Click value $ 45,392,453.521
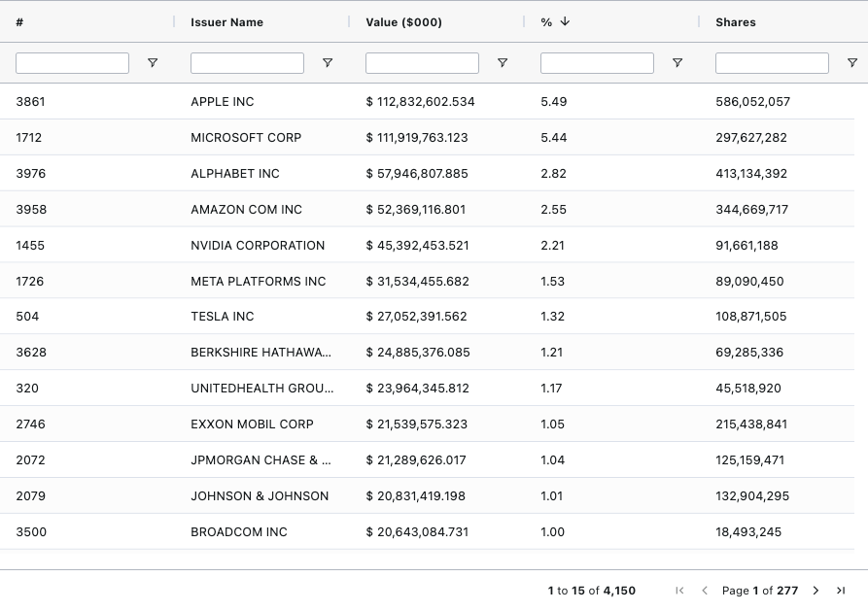The image size is (868, 611). 417,246
